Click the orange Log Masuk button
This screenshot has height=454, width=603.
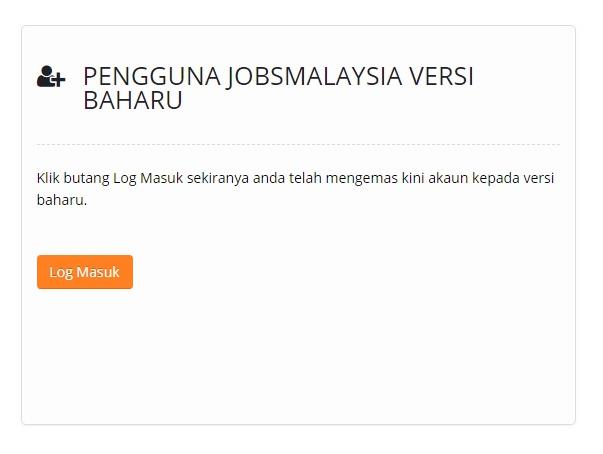click(x=85, y=272)
